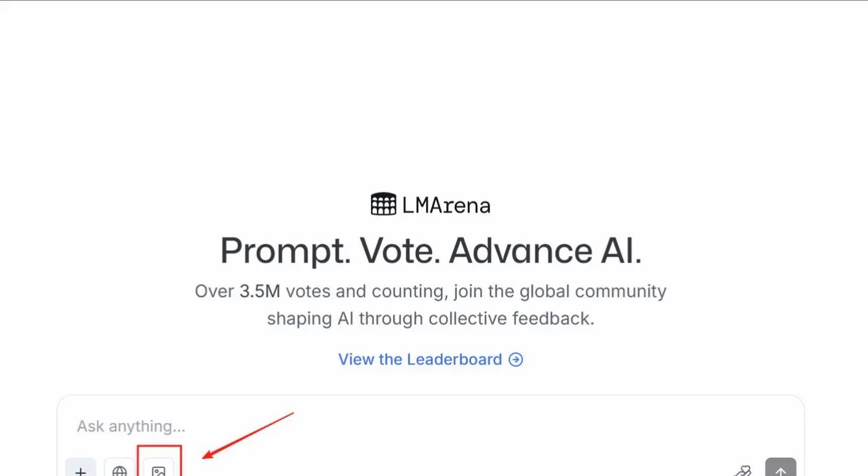
Task: Toggle the image generation icon
Action: 159,471
